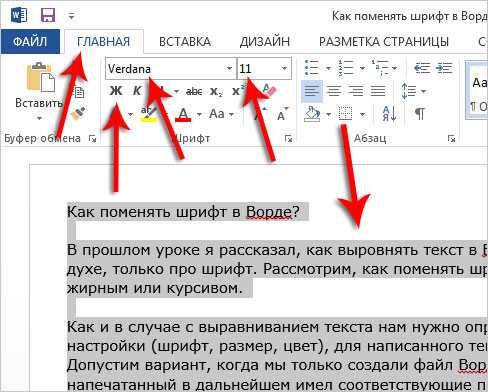Click the shading paint bucket icon
This screenshot has height=392, width=488.
coord(312,114)
